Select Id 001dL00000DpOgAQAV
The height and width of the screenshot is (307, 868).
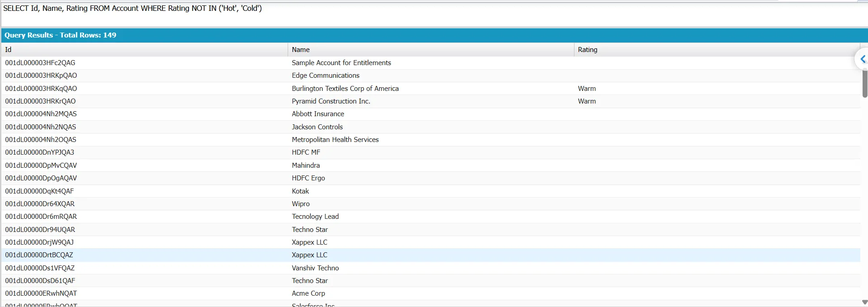41,178
